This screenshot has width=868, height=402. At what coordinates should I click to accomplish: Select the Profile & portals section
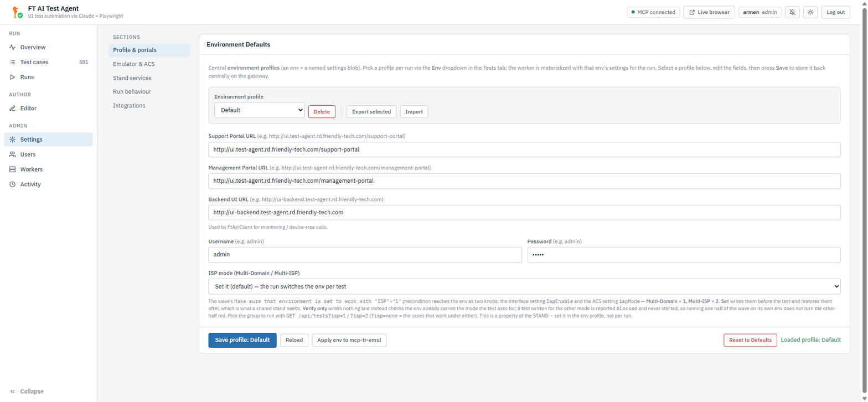(149, 50)
